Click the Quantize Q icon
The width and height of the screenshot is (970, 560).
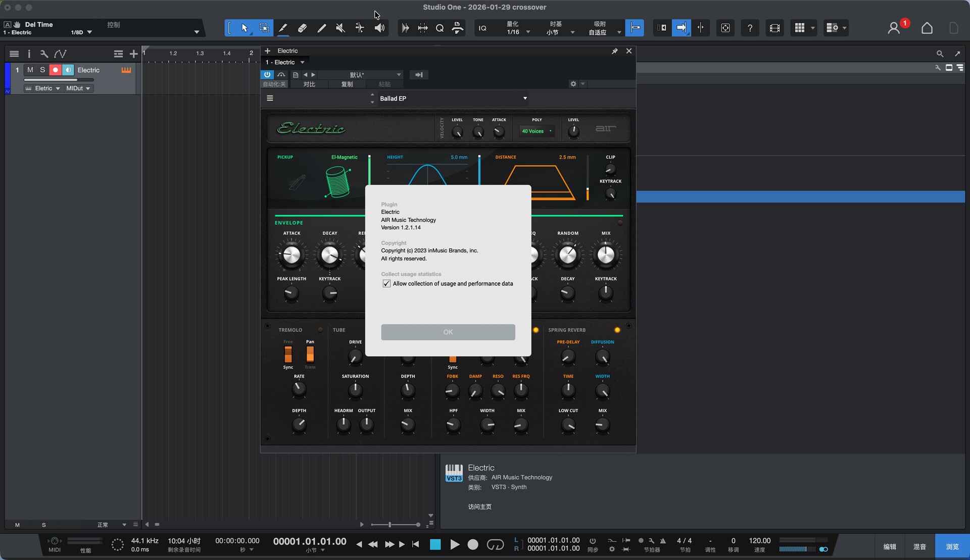[x=440, y=28]
